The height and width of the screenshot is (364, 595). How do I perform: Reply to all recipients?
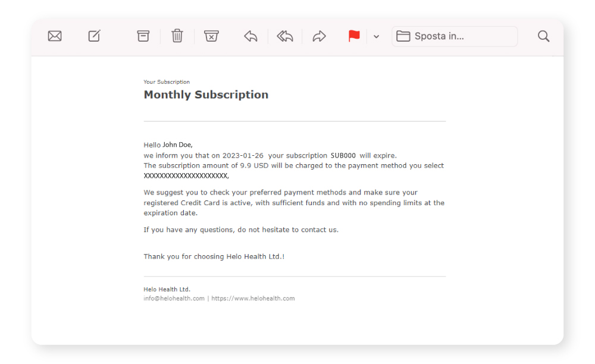pos(285,36)
